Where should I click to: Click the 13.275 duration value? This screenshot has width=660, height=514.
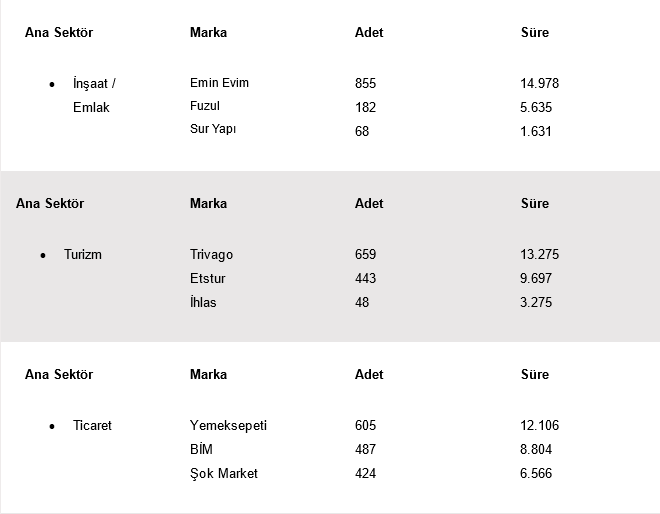pyautogui.click(x=540, y=254)
